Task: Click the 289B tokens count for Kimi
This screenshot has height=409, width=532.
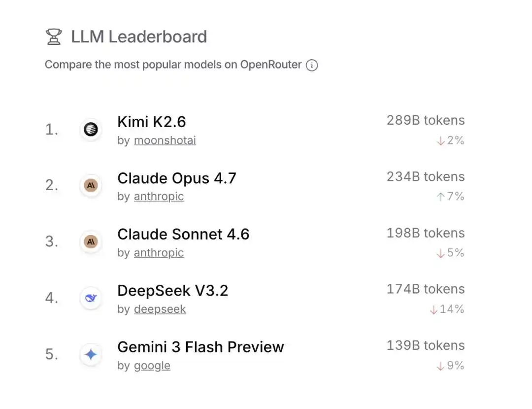Action: [x=425, y=120]
